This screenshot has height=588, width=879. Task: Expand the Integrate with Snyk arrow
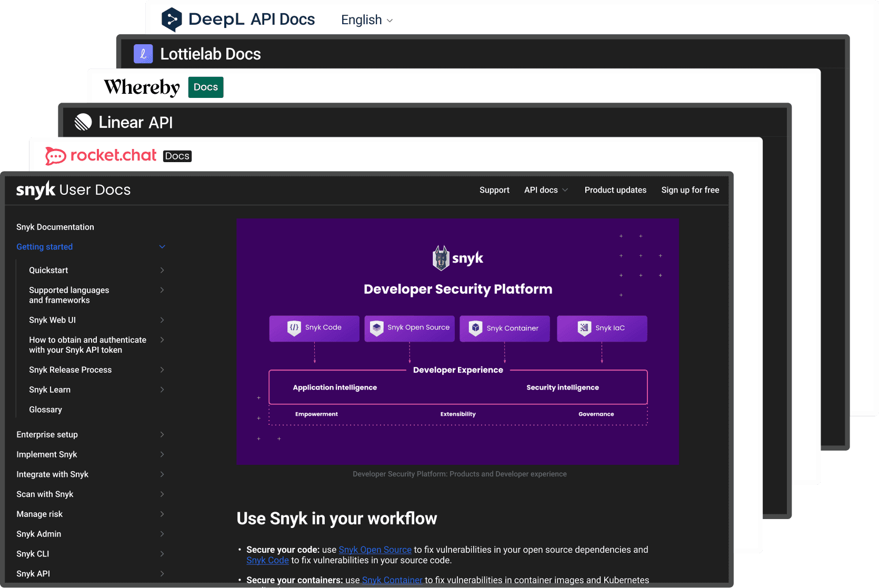point(162,474)
